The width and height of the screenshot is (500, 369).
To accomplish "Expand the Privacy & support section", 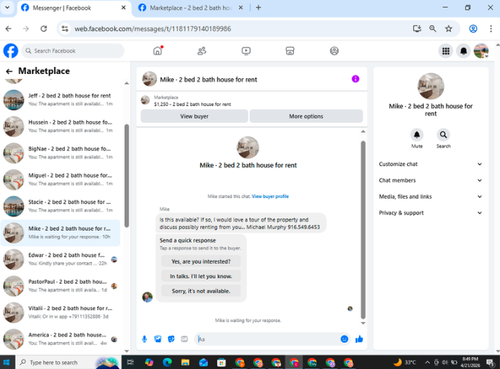I will tap(430, 213).
